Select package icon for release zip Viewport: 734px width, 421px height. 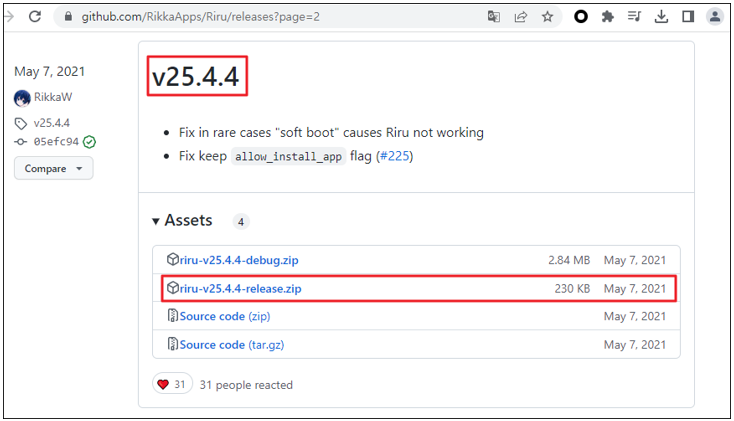tap(173, 288)
